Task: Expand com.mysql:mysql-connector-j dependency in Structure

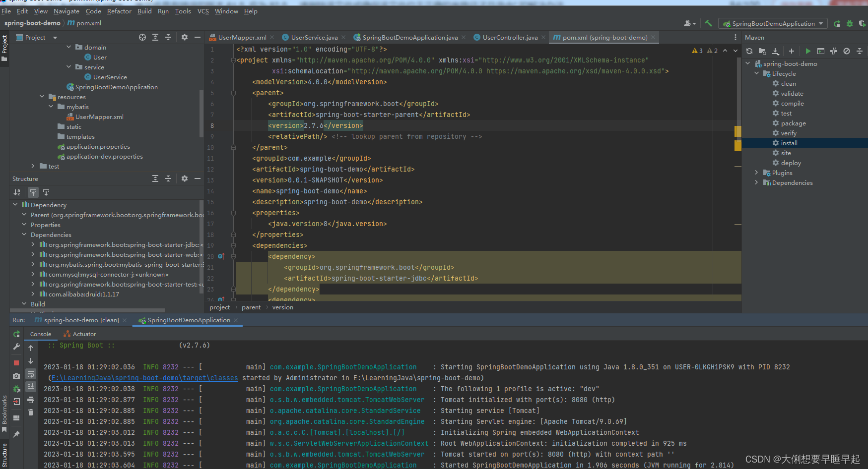Action: pos(33,274)
